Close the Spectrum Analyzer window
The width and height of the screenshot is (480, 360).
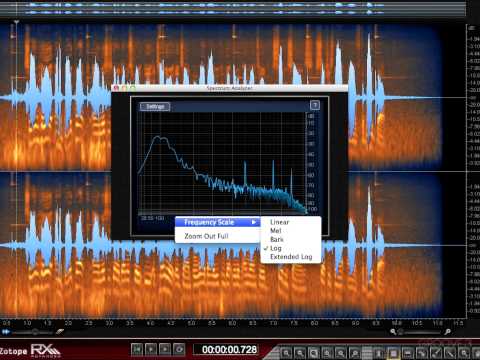click(x=116, y=88)
